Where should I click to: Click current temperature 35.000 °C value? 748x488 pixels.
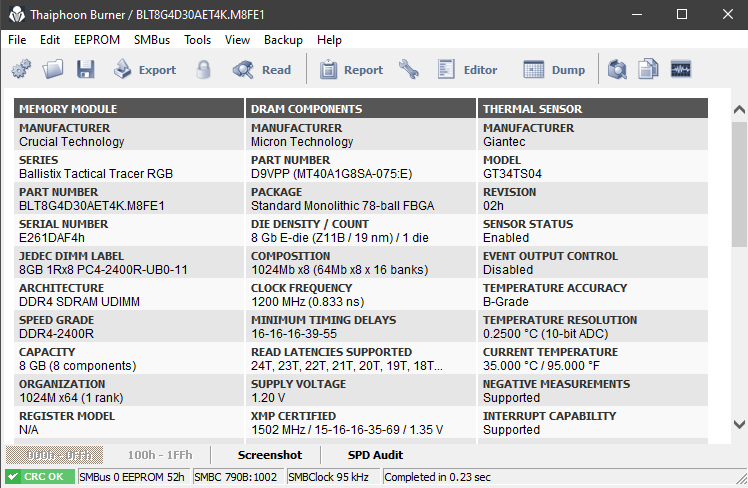541,365
